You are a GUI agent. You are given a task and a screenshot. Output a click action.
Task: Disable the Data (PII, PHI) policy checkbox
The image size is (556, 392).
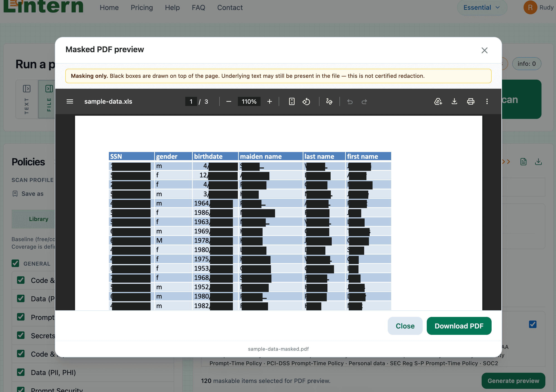click(21, 372)
